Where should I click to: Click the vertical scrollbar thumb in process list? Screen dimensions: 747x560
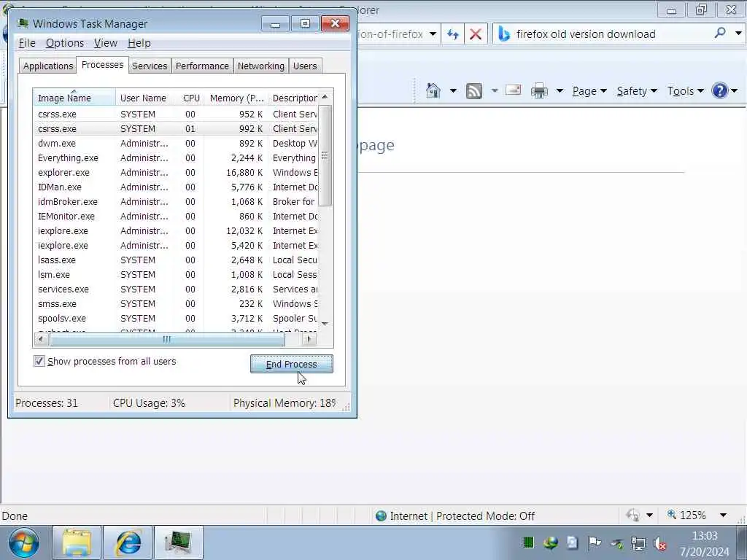[x=325, y=156]
